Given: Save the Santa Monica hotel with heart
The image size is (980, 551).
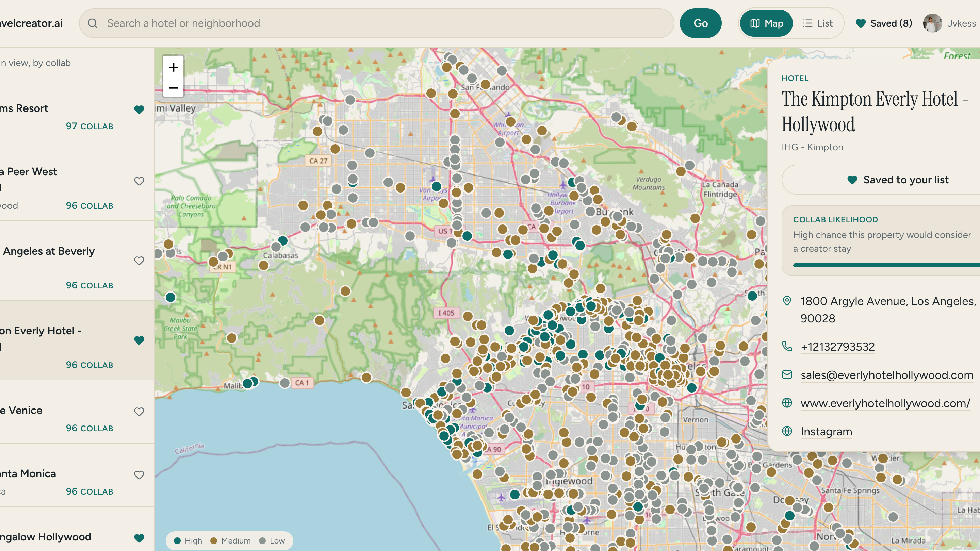Looking at the screenshot, I should pyautogui.click(x=139, y=474).
